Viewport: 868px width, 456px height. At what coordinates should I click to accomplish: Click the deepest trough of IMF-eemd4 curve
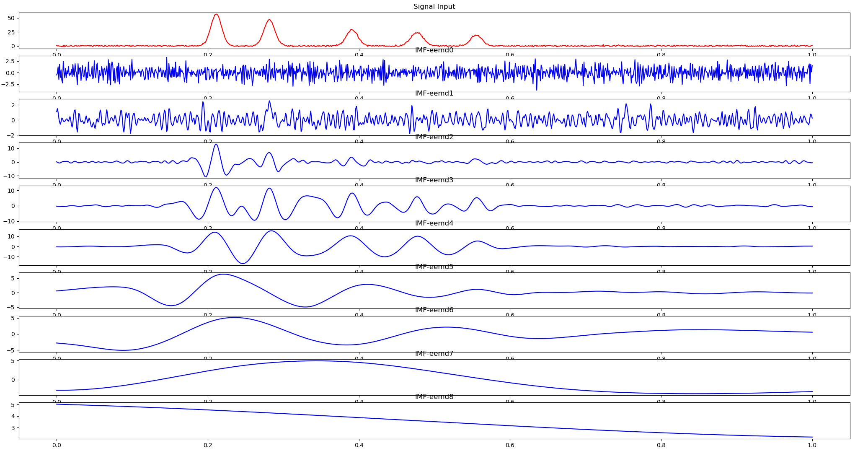(243, 263)
